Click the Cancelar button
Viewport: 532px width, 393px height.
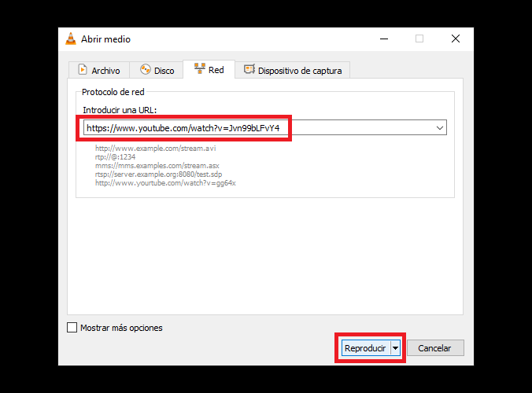(435, 348)
